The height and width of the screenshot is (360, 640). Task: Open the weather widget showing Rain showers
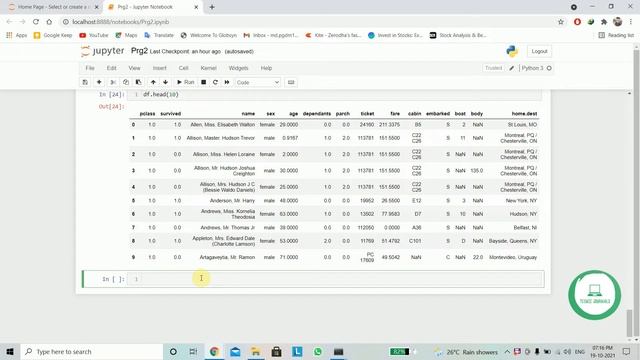click(466, 352)
